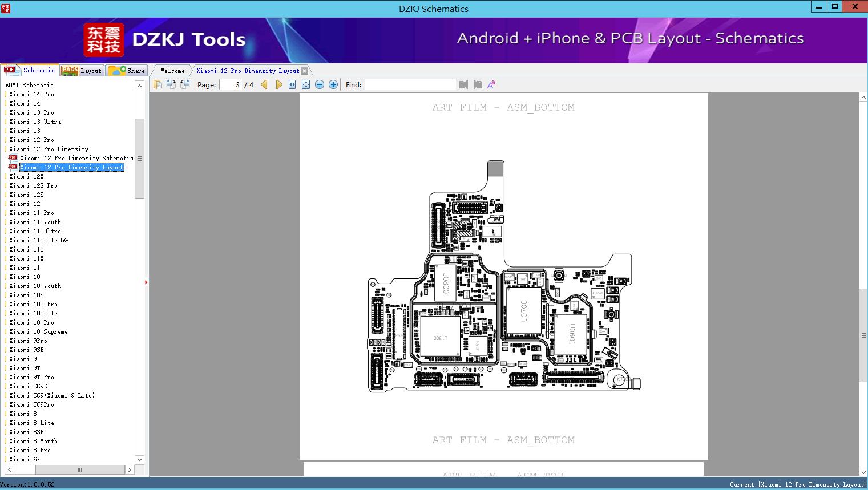Zoom out with the minus icon

pyautogui.click(x=320, y=84)
